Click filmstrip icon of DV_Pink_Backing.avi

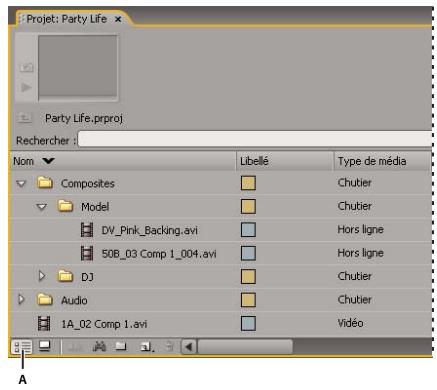87,230
